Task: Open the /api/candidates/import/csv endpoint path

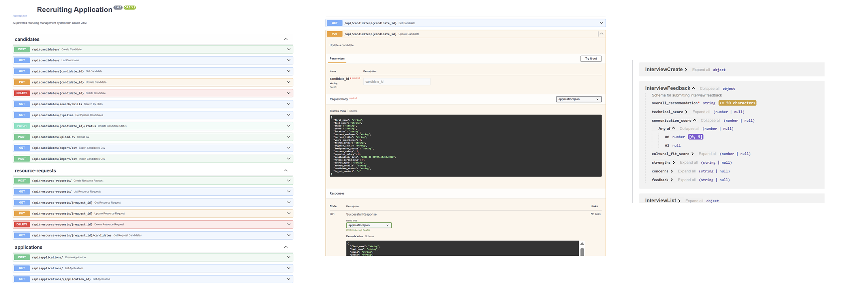Action: 54,159
